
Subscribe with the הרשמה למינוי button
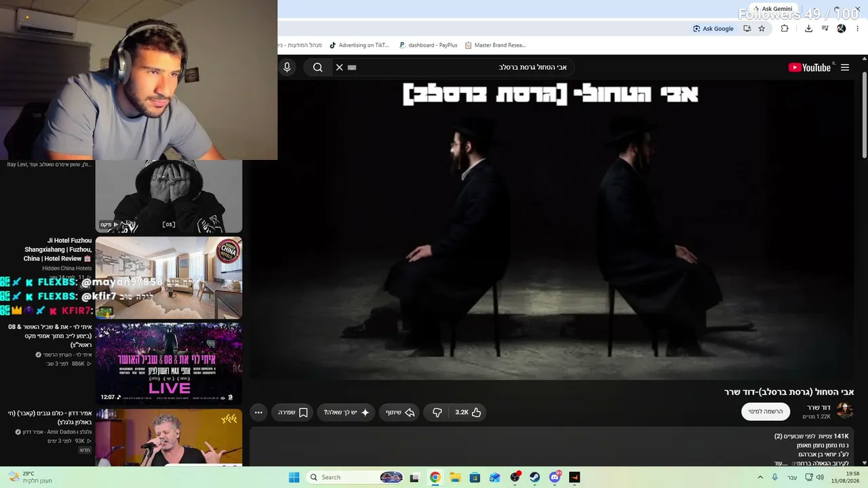point(766,411)
